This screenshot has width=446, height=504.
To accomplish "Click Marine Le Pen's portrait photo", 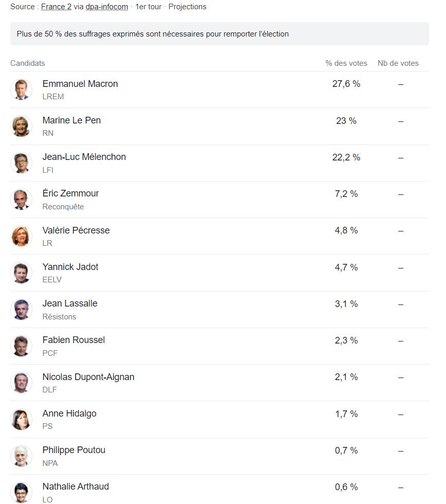I will tap(21, 127).
